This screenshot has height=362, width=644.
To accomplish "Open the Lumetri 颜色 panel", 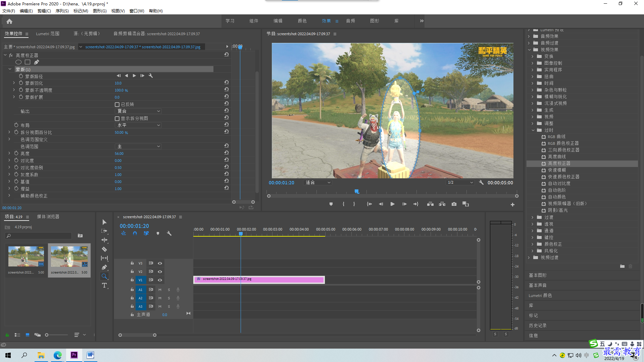I will (540, 295).
